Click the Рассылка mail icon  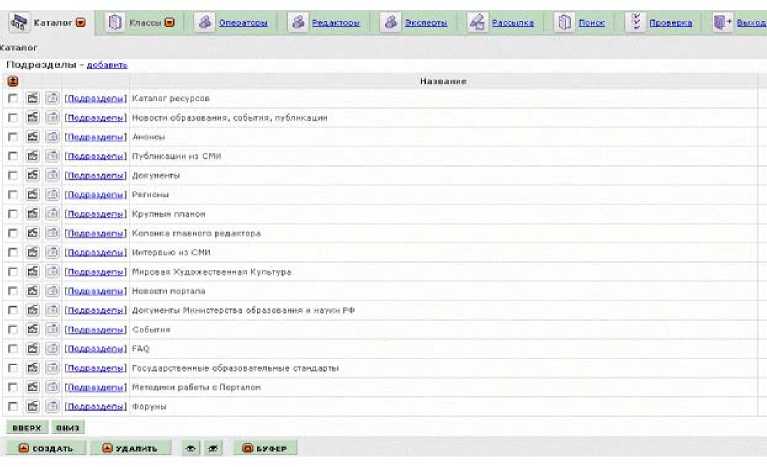click(477, 22)
